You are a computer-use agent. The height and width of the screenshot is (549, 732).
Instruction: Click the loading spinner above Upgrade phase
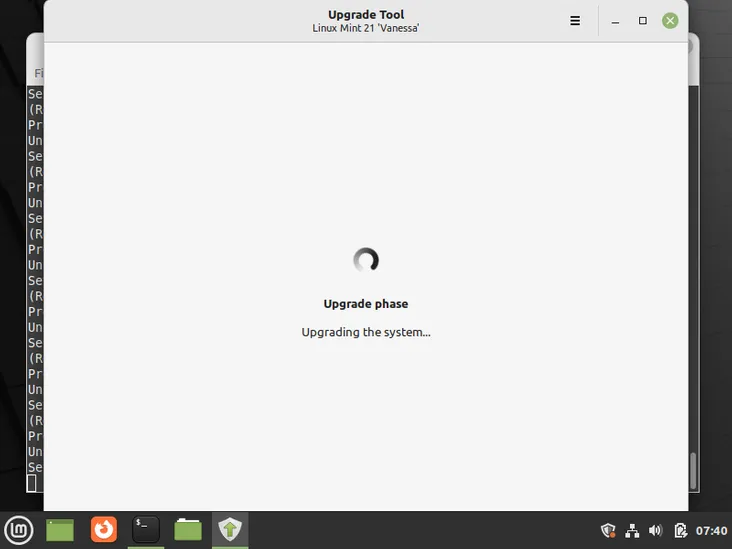click(366, 261)
